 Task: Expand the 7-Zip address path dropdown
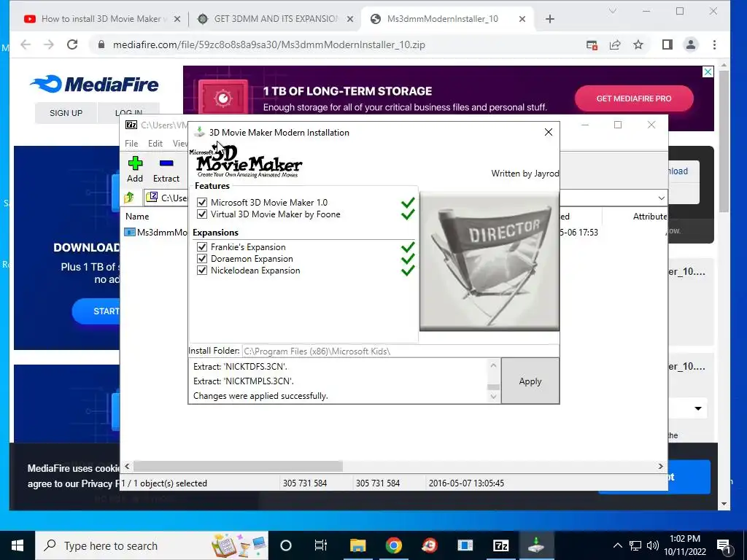pyautogui.click(x=661, y=198)
